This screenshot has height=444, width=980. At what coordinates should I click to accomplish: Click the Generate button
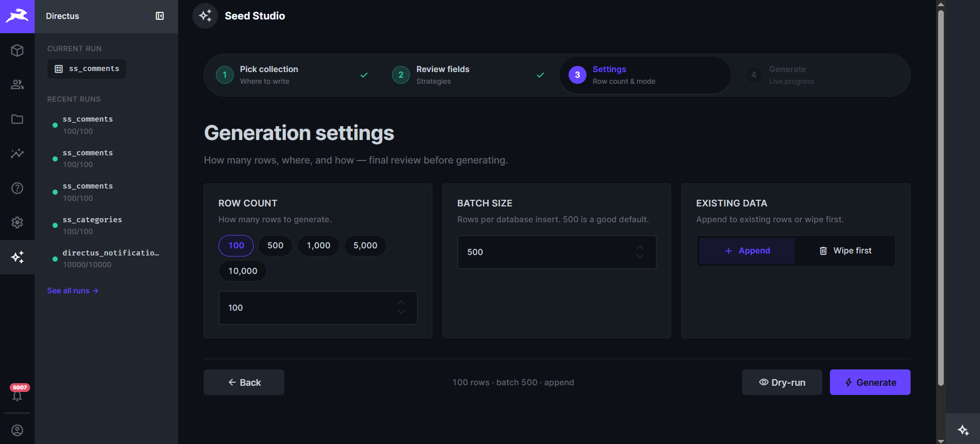pyautogui.click(x=870, y=382)
